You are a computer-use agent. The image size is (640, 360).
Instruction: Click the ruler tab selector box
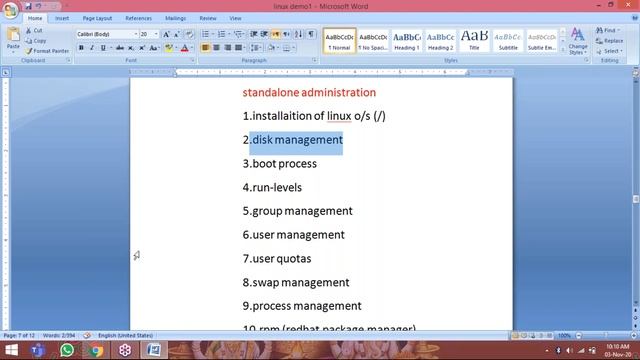(6, 73)
